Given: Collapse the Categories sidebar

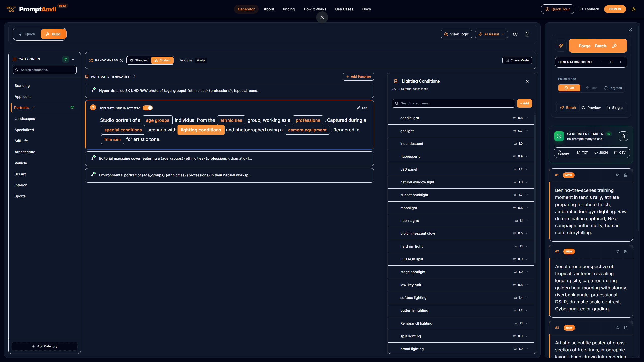Looking at the screenshot, I should point(73,59).
